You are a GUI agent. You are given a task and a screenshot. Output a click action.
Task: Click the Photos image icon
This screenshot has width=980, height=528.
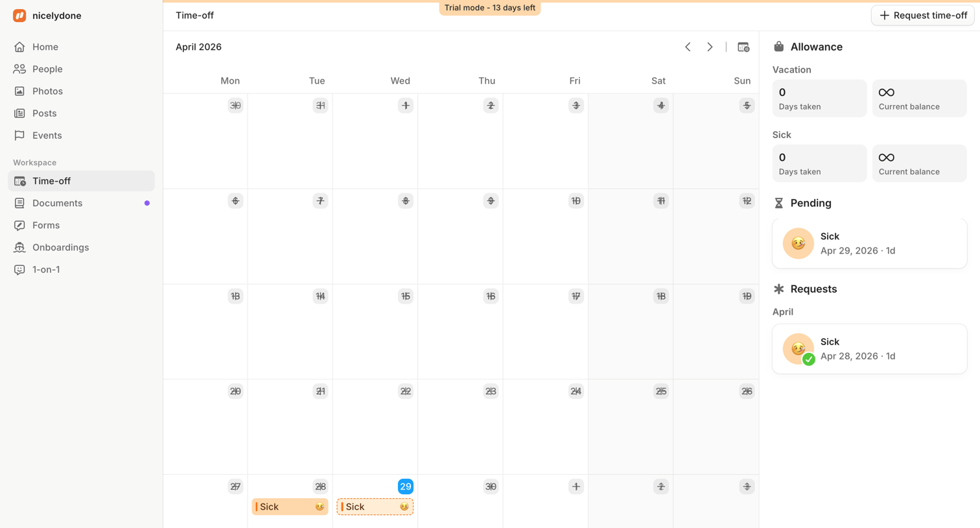tap(19, 91)
